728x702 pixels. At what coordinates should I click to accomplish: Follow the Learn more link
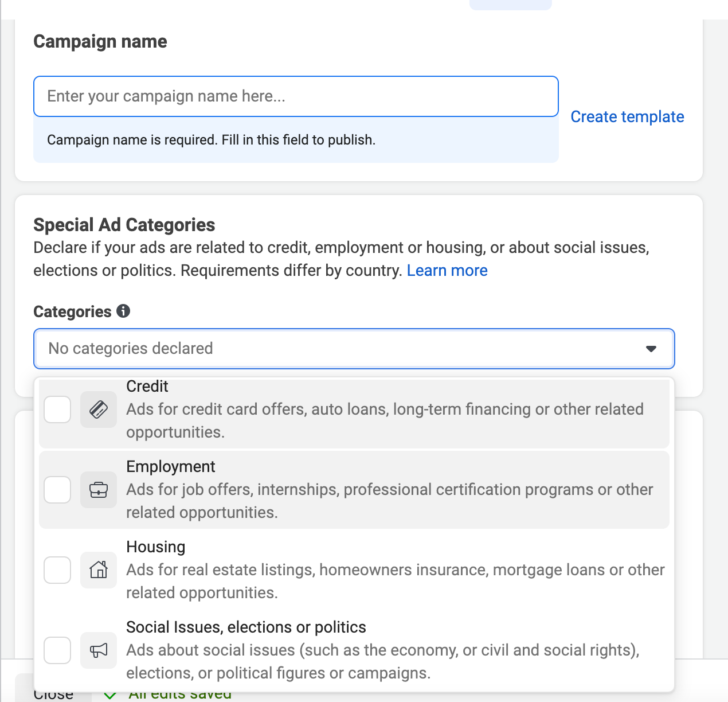[447, 271]
